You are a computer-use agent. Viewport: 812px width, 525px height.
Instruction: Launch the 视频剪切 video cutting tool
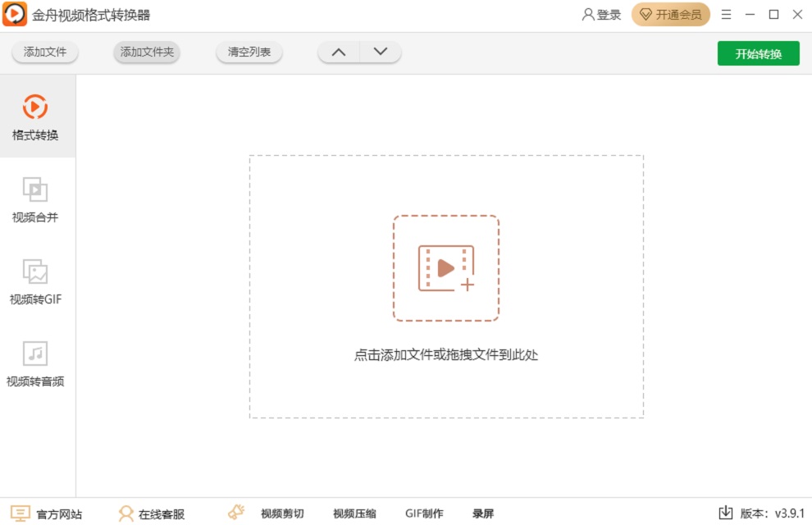point(280,513)
